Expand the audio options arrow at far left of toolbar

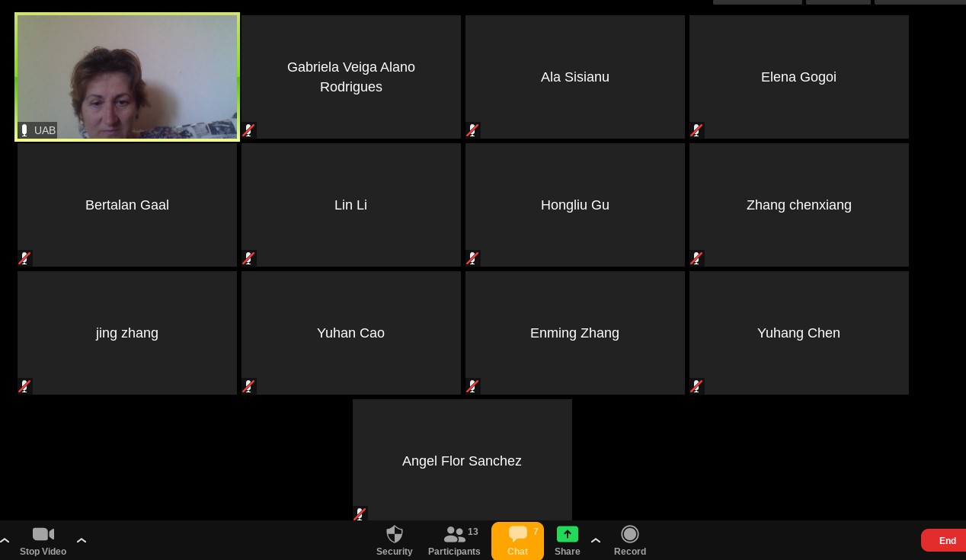(x=5, y=540)
